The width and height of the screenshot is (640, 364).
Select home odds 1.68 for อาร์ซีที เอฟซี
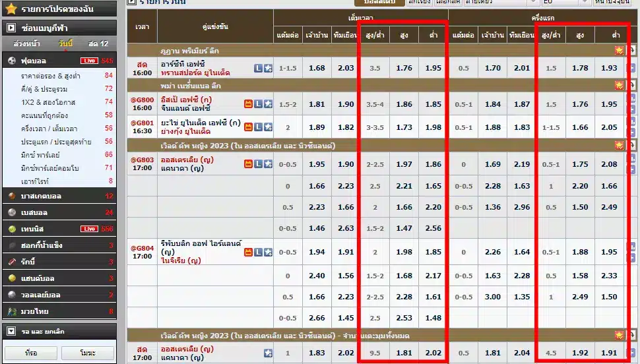tap(317, 68)
